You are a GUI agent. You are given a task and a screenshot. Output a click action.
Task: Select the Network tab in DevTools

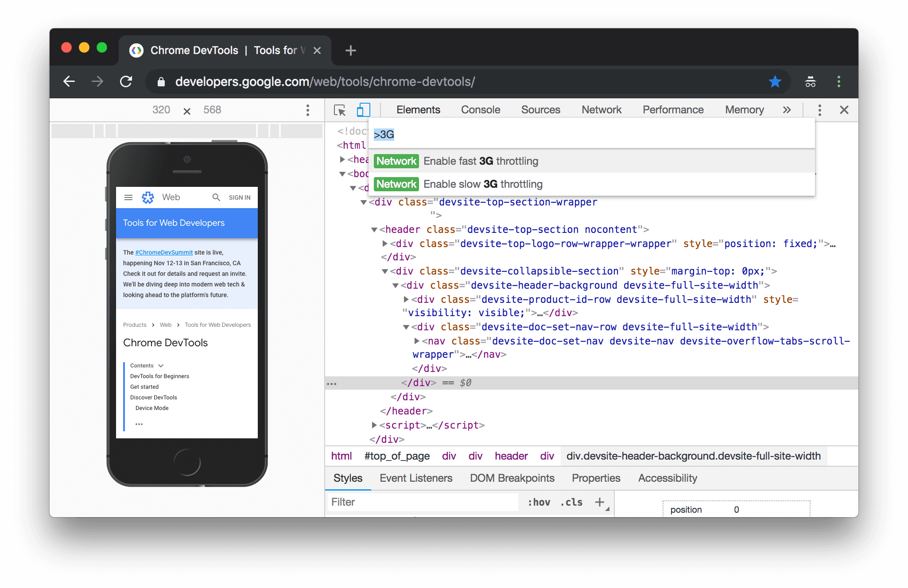point(601,109)
